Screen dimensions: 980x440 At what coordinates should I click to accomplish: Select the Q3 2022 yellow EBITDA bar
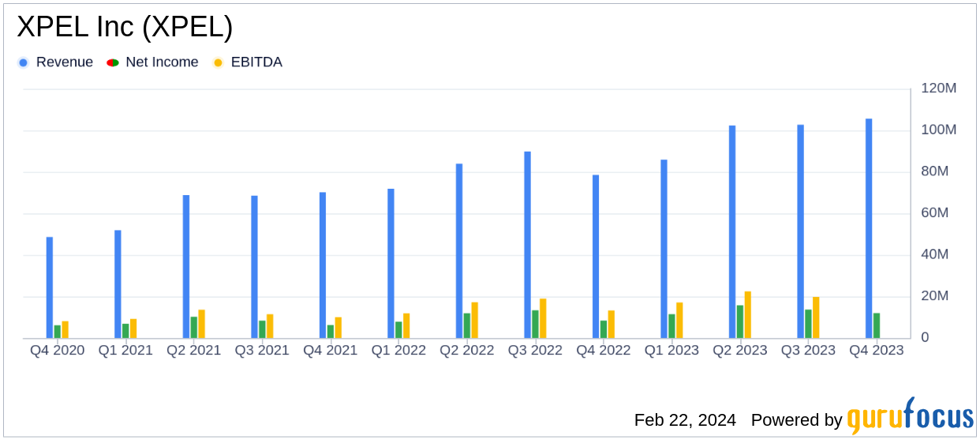click(543, 318)
